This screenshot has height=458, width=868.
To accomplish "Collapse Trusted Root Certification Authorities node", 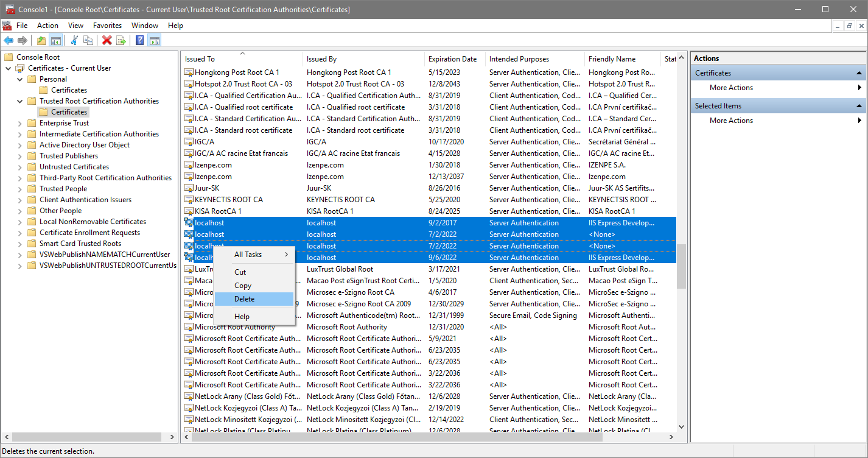I will (19, 101).
